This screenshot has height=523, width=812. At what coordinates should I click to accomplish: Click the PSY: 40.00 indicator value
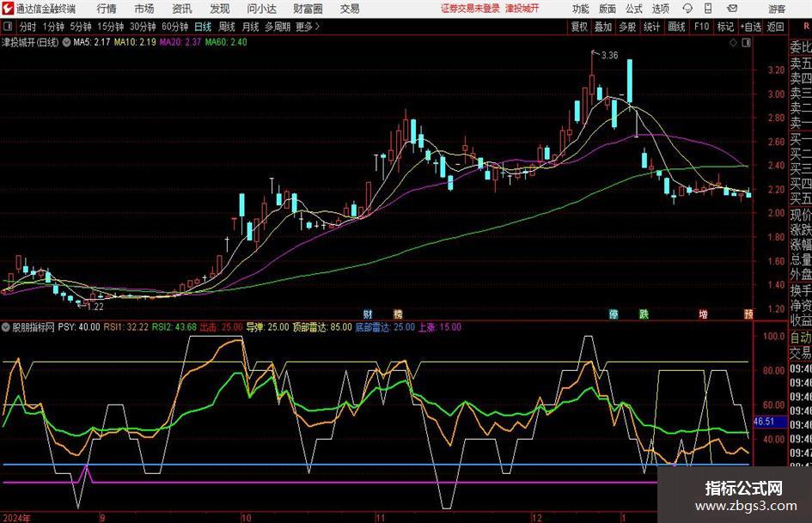(x=79, y=327)
